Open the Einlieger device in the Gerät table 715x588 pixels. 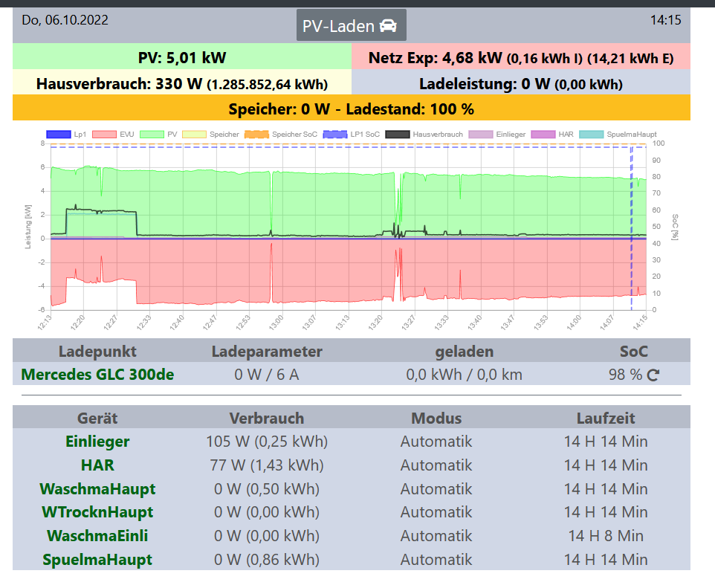point(97,442)
